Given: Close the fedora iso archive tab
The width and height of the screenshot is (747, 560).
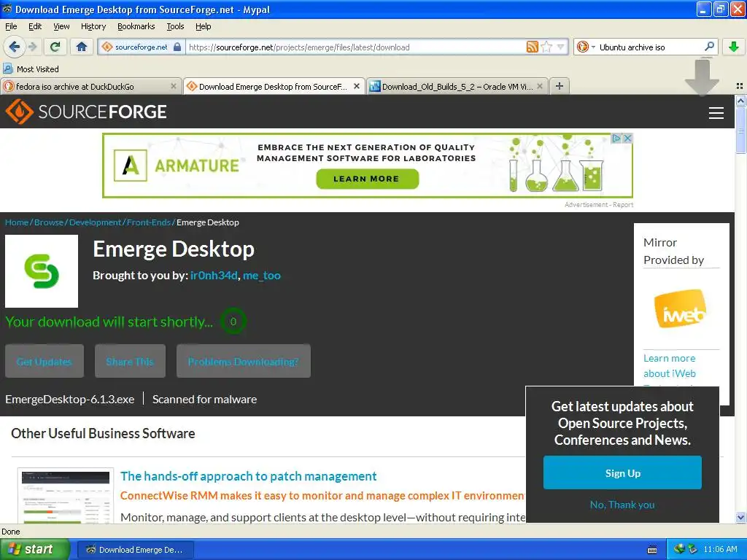Looking at the screenshot, I should click(174, 86).
